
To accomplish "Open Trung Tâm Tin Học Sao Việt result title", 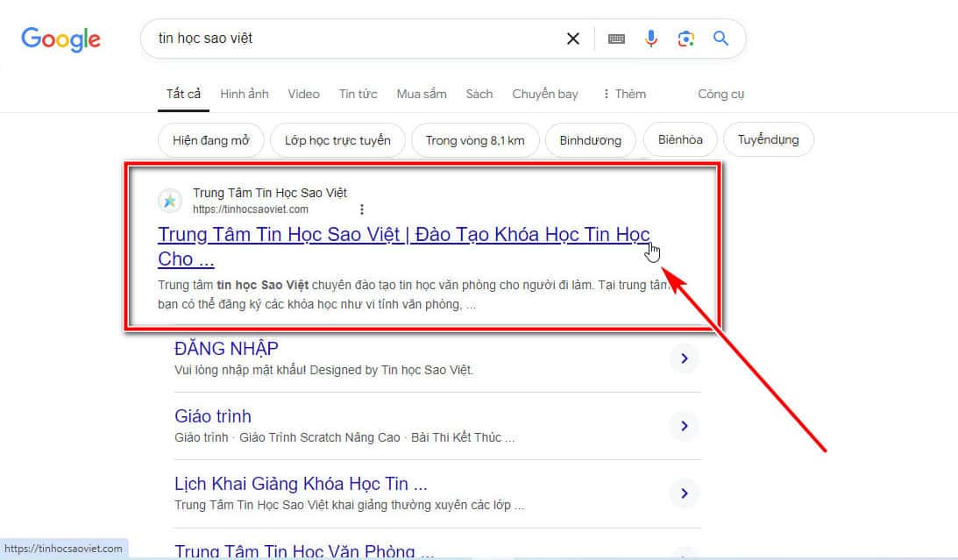I will (x=404, y=247).
